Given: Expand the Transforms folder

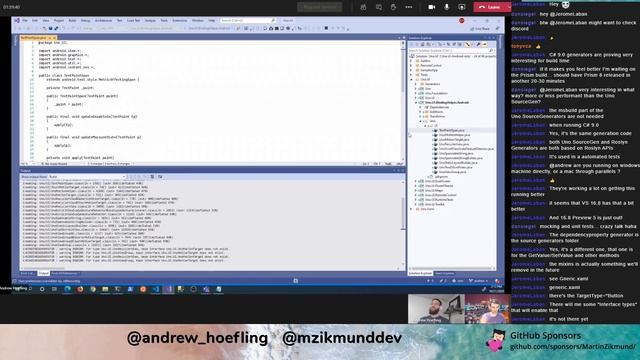Looking at the screenshot, I should pos(421,116).
